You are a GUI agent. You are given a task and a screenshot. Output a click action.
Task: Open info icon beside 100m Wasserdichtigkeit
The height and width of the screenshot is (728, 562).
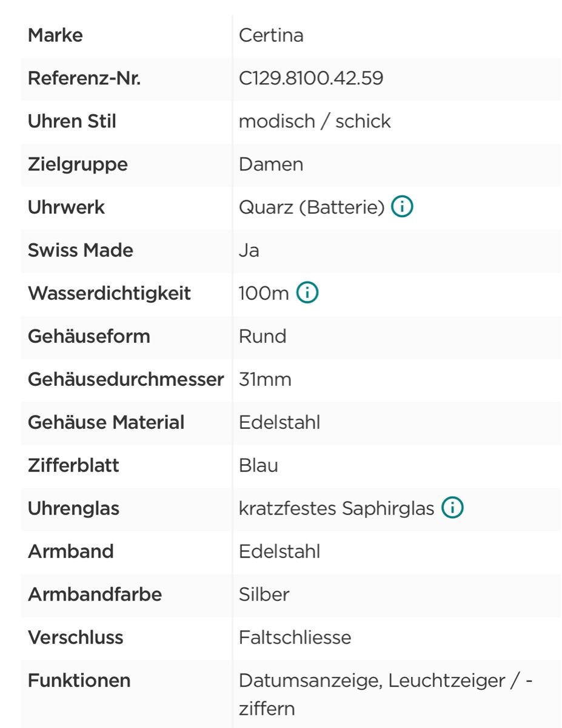pos(307,294)
